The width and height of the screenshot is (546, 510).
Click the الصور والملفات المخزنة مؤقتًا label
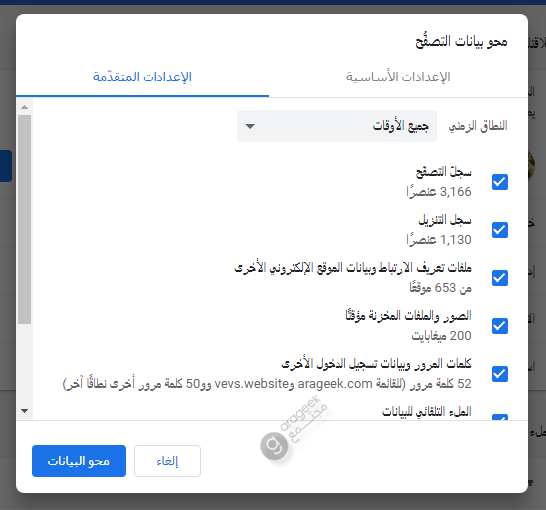408,316
